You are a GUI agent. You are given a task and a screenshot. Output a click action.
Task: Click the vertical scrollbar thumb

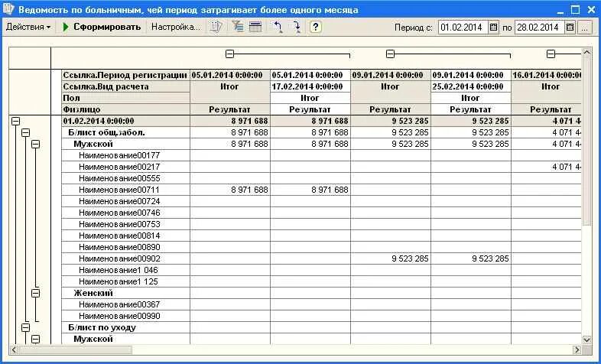coord(586,141)
